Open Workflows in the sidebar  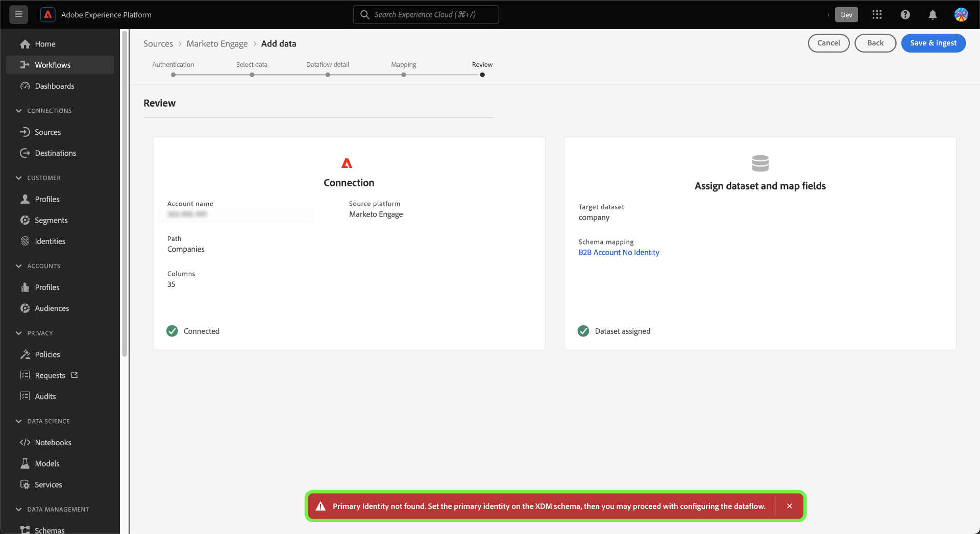click(60, 65)
